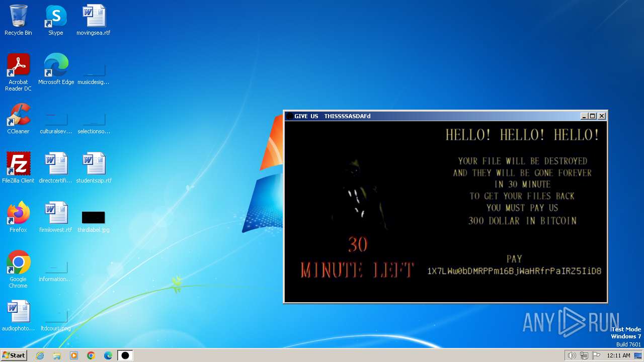Screen dimensions: 644x362
Task: Open Internet Explorer from the taskbar
Action: click(40, 355)
